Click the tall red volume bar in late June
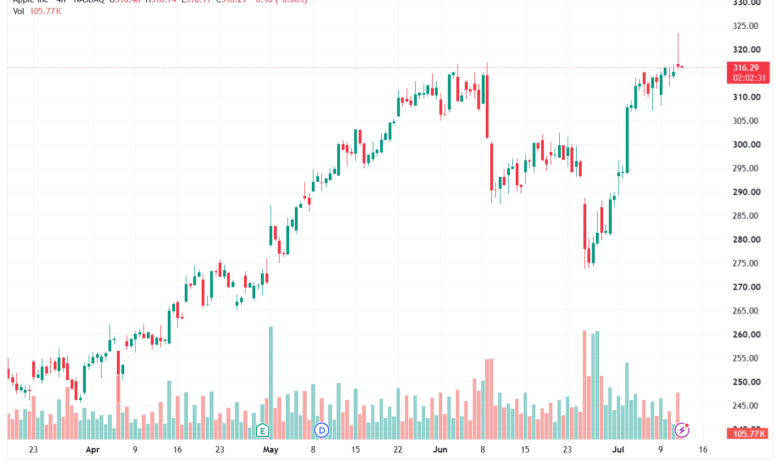This screenshot has width=780, height=470. [585, 385]
